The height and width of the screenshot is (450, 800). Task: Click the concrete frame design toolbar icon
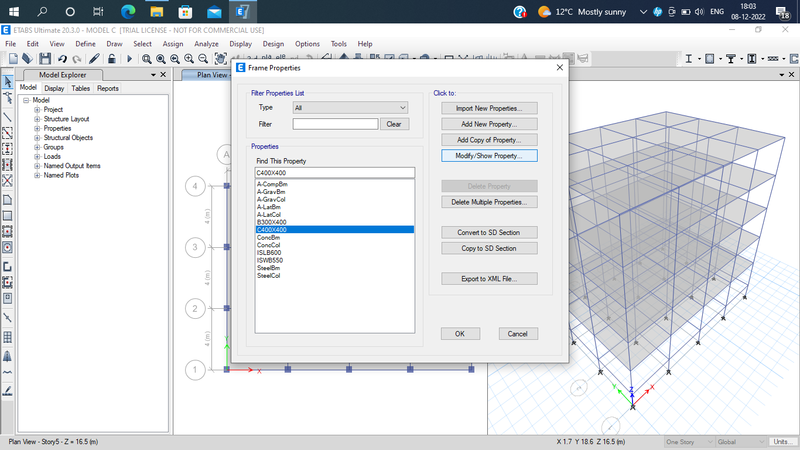click(x=710, y=59)
